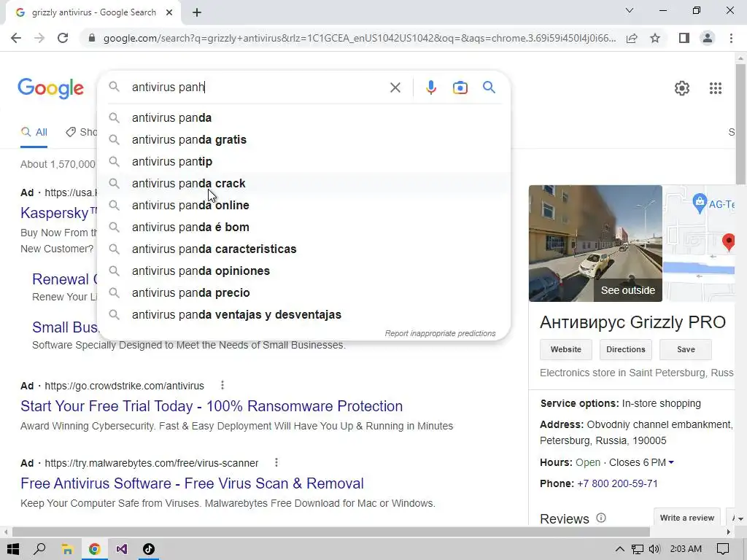Click Write a review button
This screenshot has height=560, width=747.
pyautogui.click(x=687, y=518)
